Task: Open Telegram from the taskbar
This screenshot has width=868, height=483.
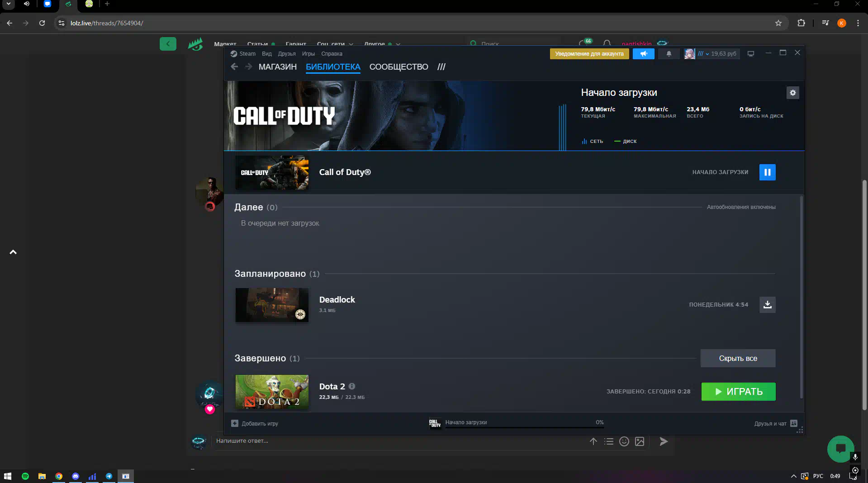Action: [x=109, y=476]
